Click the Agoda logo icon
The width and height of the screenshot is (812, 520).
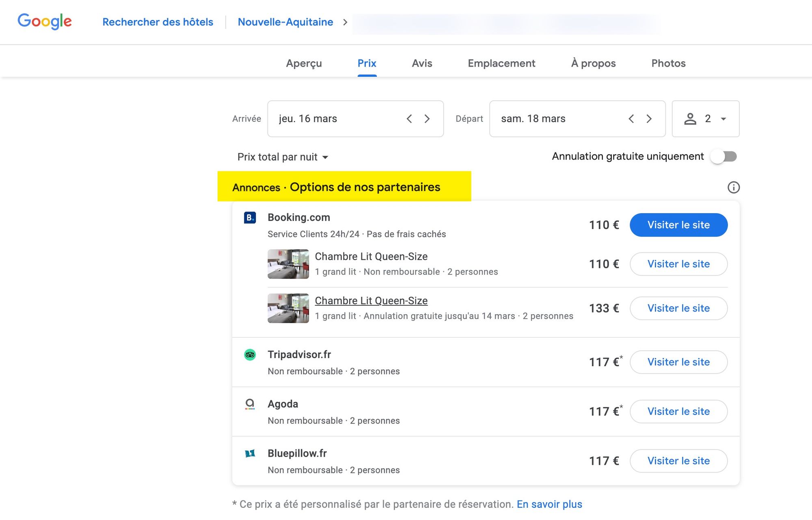pyautogui.click(x=250, y=404)
